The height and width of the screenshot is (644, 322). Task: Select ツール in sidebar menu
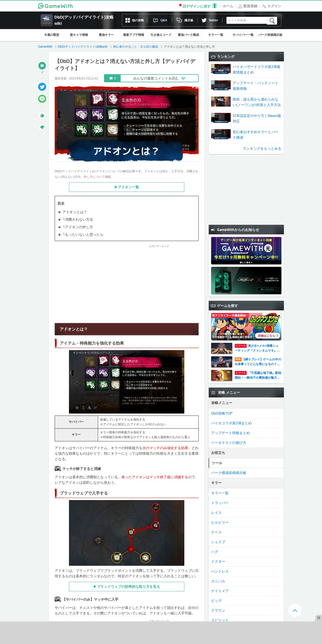246,463
